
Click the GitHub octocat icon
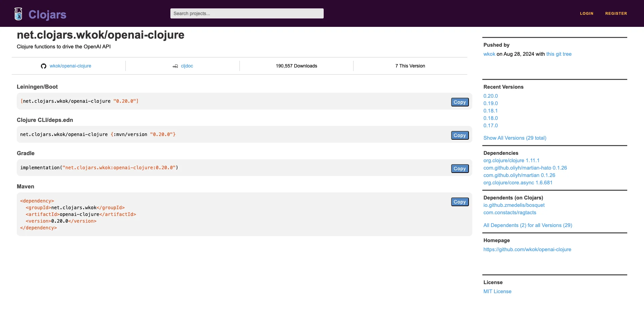(x=44, y=66)
